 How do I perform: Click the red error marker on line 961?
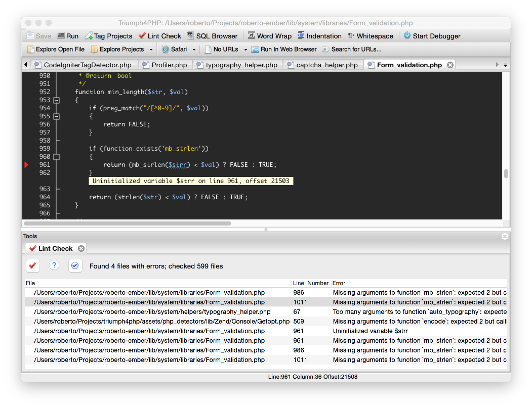[26, 165]
